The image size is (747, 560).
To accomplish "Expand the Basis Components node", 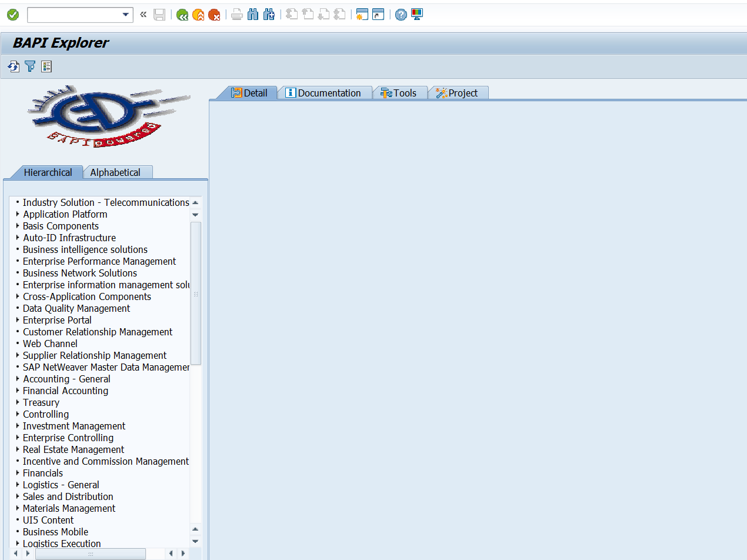I will 18,226.
